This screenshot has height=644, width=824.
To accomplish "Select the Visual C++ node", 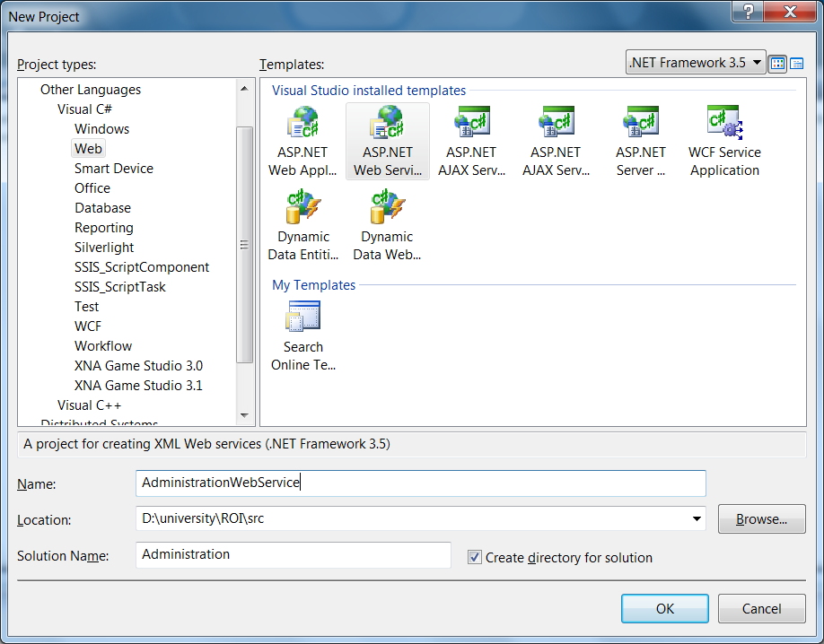I will tap(90, 405).
